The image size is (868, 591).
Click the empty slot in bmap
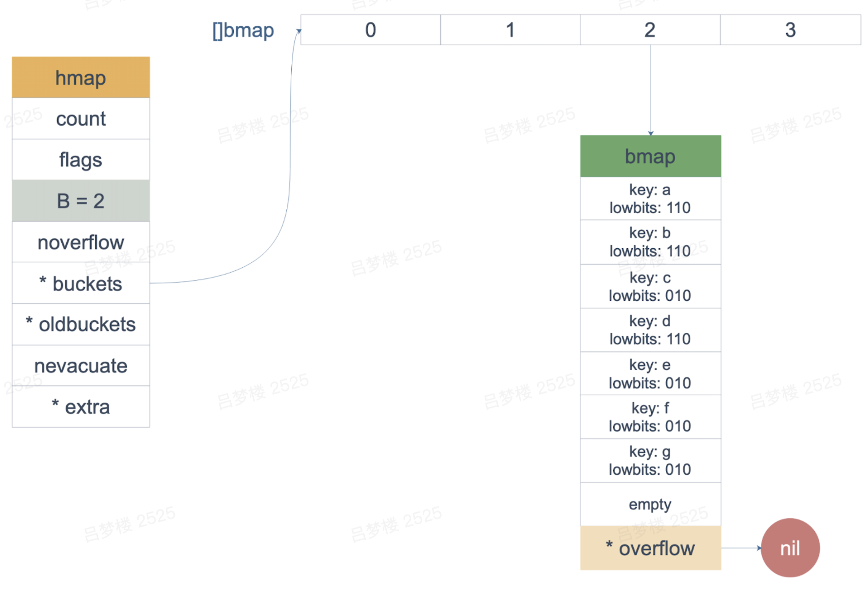pos(651,504)
